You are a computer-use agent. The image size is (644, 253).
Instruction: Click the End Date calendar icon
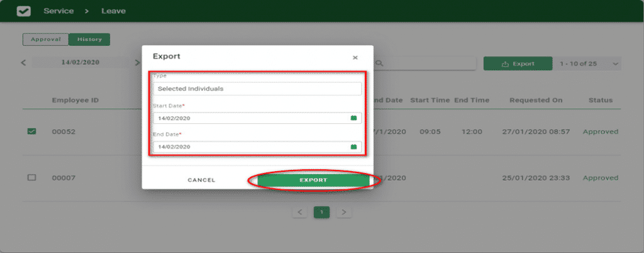pos(353,147)
